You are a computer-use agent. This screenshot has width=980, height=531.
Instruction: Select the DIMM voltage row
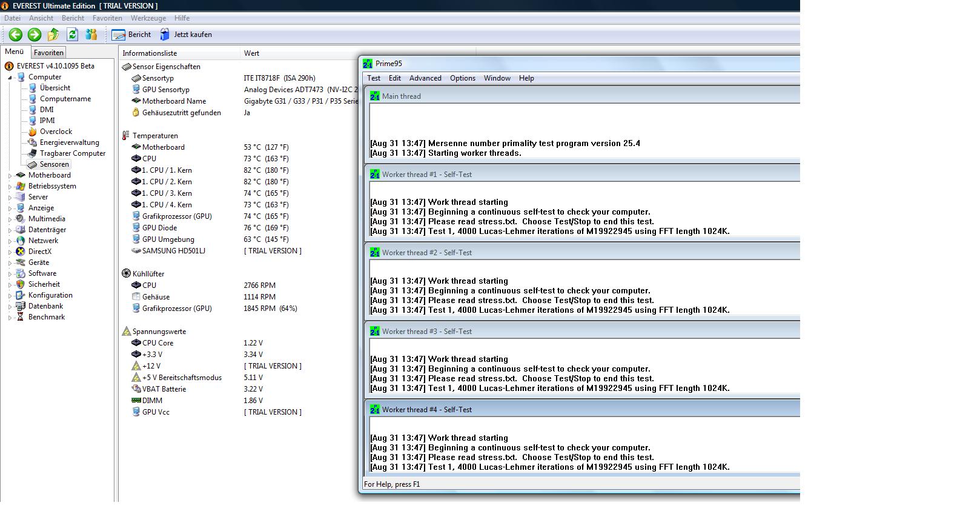click(238, 401)
